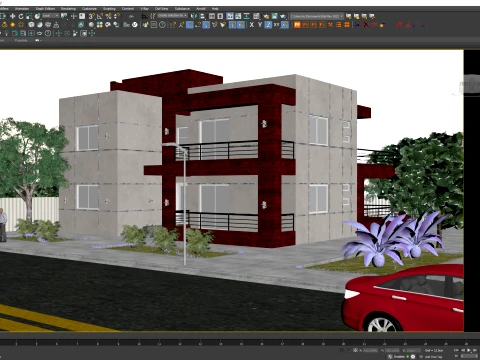Click the green Render Frame Window icon

click(x=274, y=16)
